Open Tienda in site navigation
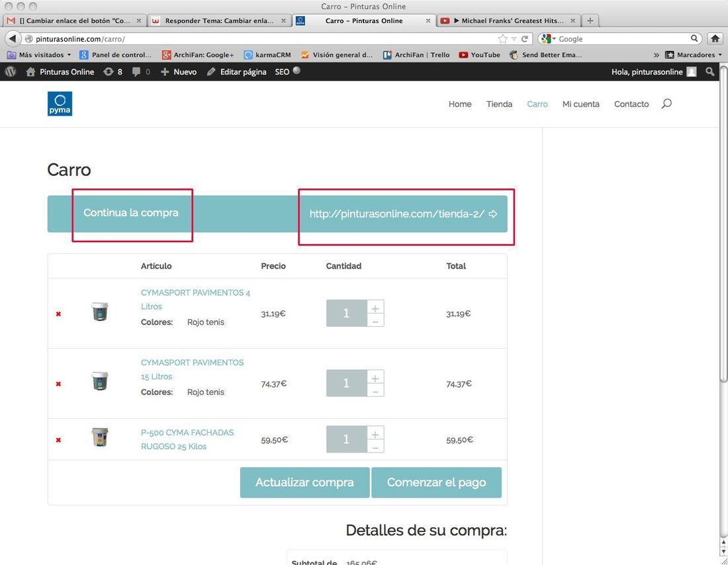The image size is (728, 565). (499, 104)
